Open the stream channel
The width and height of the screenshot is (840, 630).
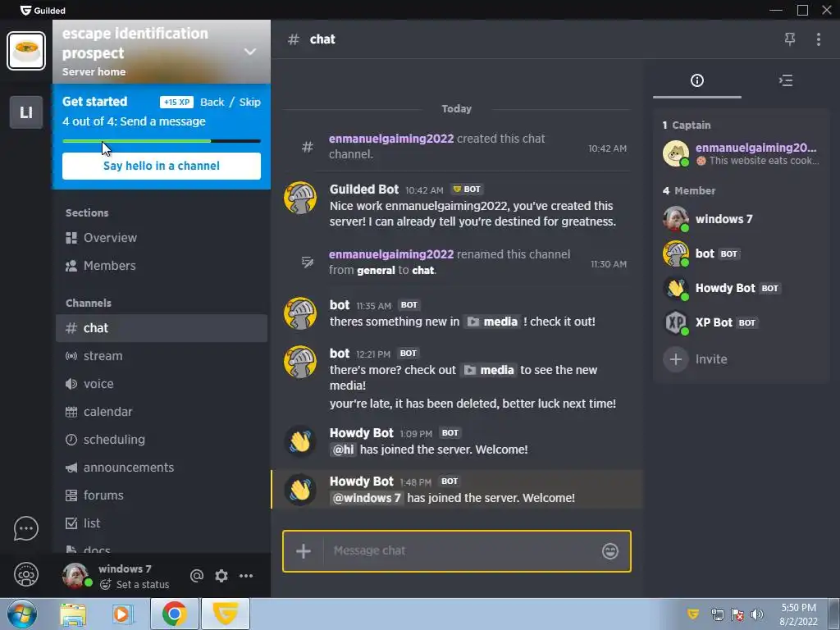tap(162, 356)
